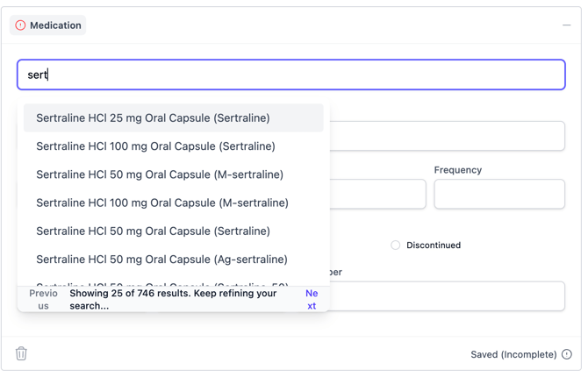Click the wide input below the search box
This screenshot has height=377, width=588.
[446, 136]
